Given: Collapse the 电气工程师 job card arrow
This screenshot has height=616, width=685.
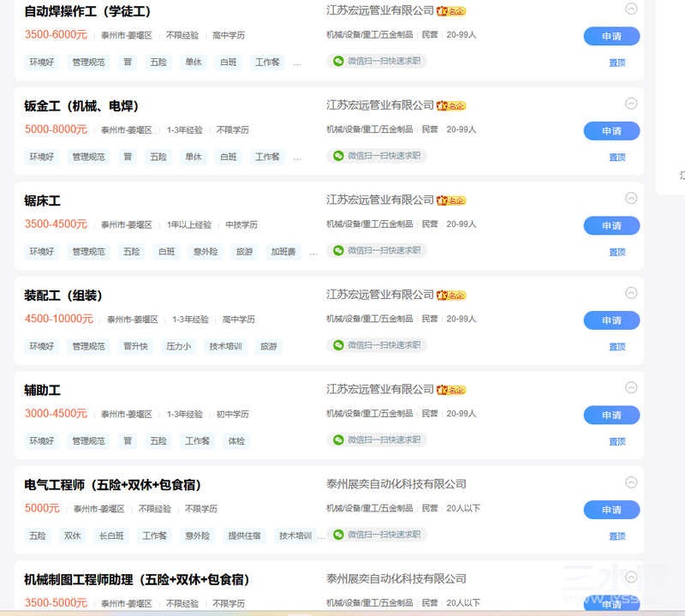Looking at the screenshot, I should click(x=631, y=482).
